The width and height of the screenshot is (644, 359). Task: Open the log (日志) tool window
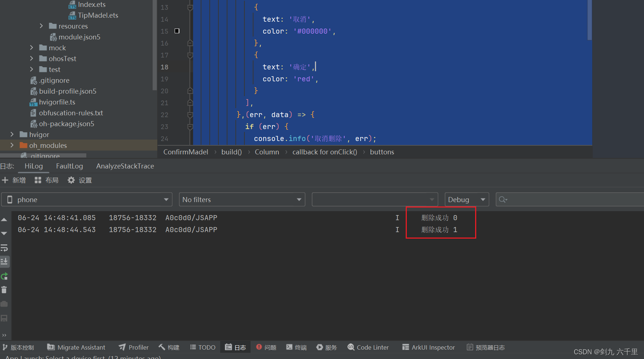(235, 347)
